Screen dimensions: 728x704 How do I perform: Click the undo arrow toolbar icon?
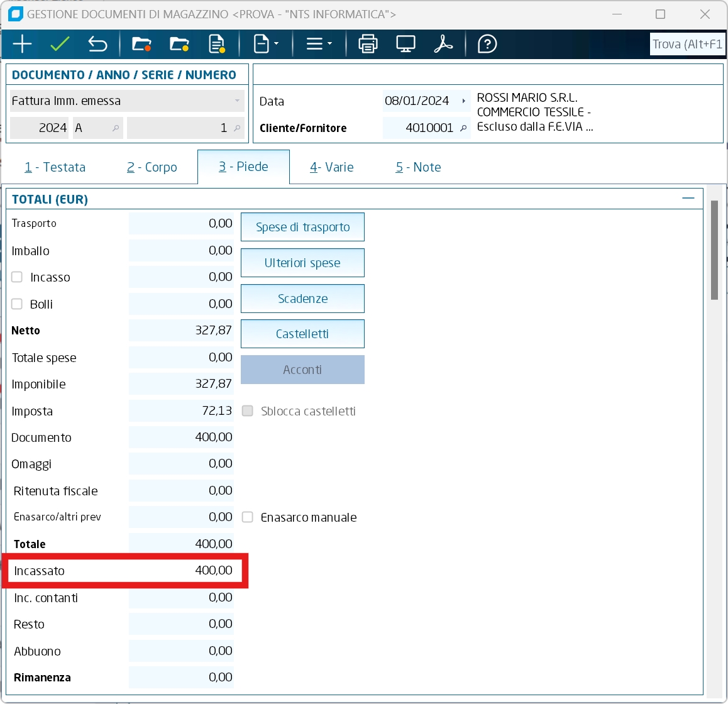coord(97,44)
